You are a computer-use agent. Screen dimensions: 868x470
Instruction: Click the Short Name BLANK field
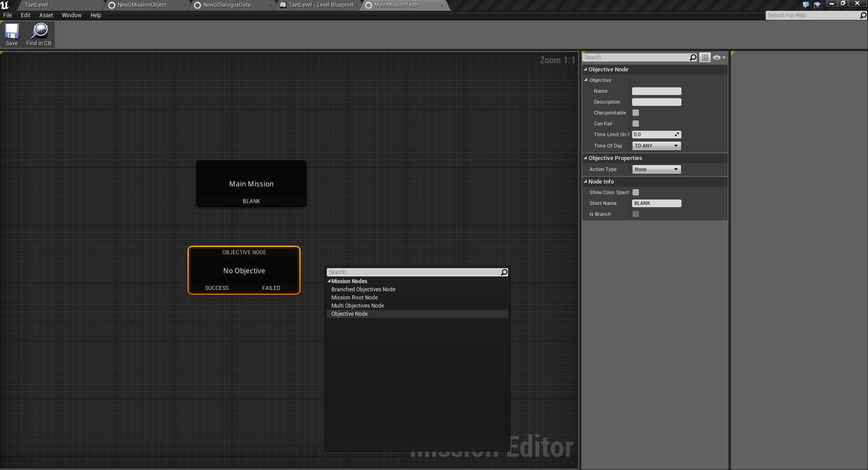pos(657,203)
